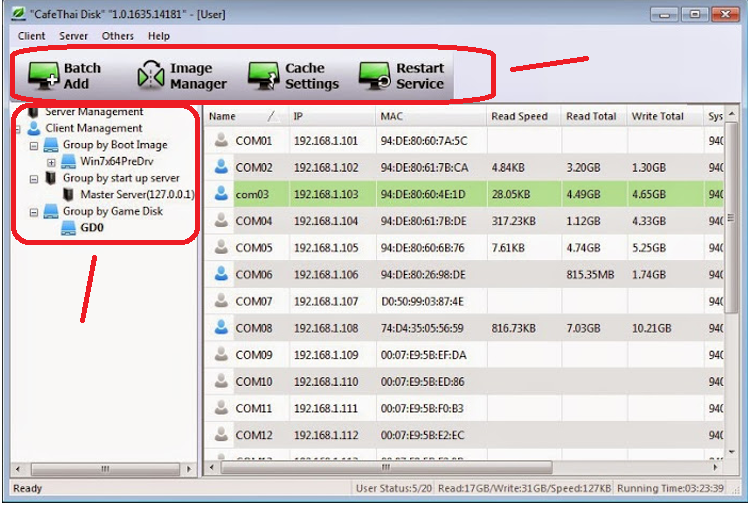Expand the Win7x64PreDrv node
Viewport: 748px width, 505px height.
(x=51, y=163)
